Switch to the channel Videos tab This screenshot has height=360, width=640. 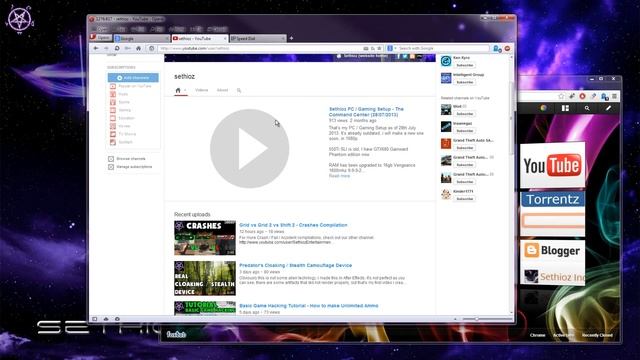pyautogui.click(x=202, y=90)
